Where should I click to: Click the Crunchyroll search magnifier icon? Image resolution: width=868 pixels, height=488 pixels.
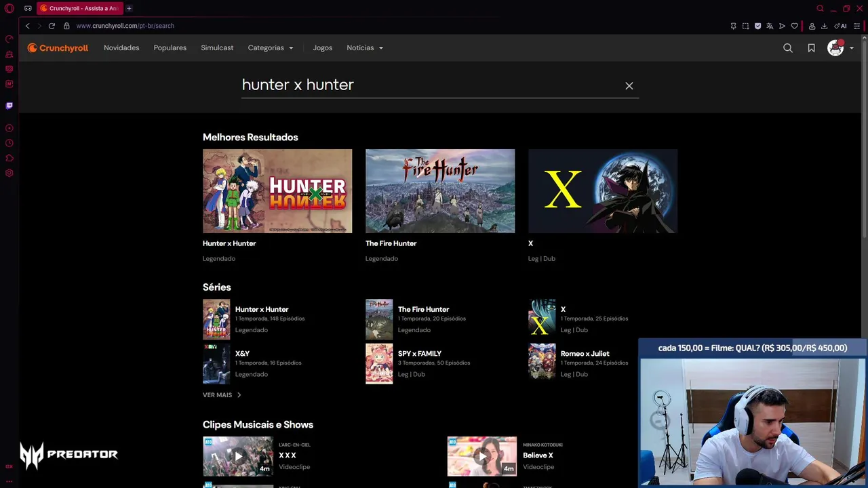(x=788, y=48)
